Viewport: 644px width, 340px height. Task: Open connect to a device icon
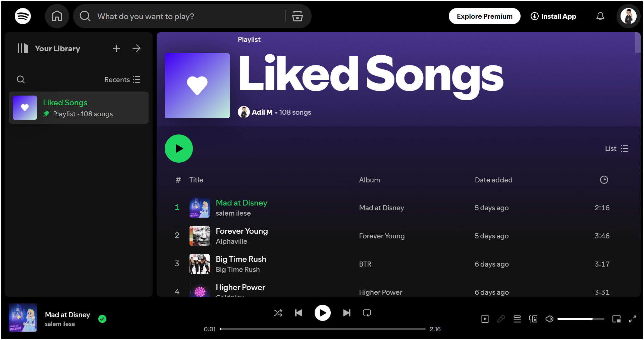tap(533, 319)
